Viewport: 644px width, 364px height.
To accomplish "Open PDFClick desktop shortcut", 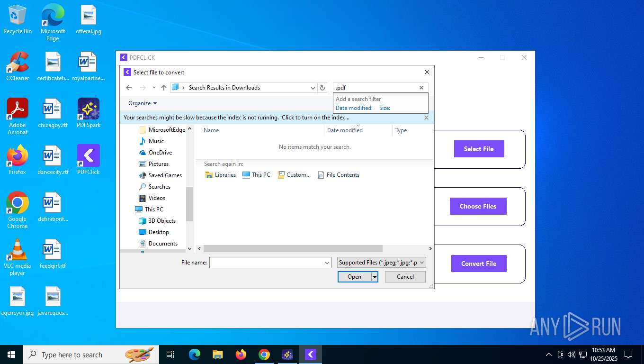I will tap(89, 160).
